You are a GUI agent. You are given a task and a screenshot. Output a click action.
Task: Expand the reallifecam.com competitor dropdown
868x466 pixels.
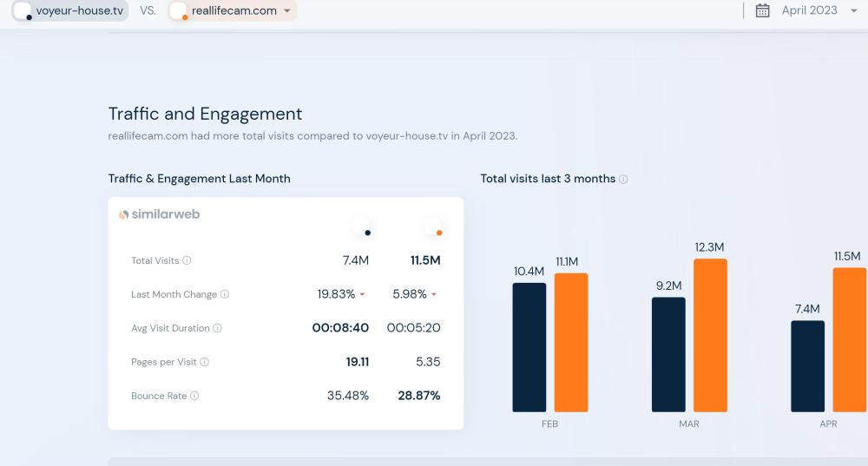(x=287, y=10)
